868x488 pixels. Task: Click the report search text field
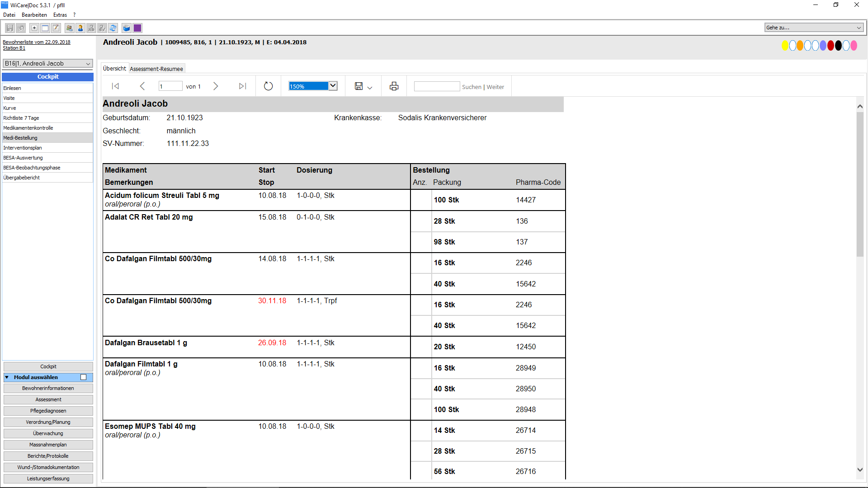coord(437,86)
